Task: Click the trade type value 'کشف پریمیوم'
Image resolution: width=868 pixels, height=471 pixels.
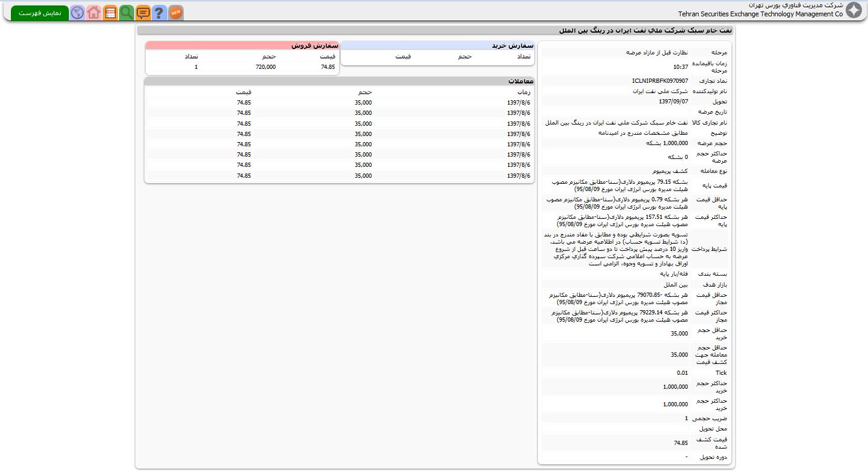Action: [x=670, y=171]
